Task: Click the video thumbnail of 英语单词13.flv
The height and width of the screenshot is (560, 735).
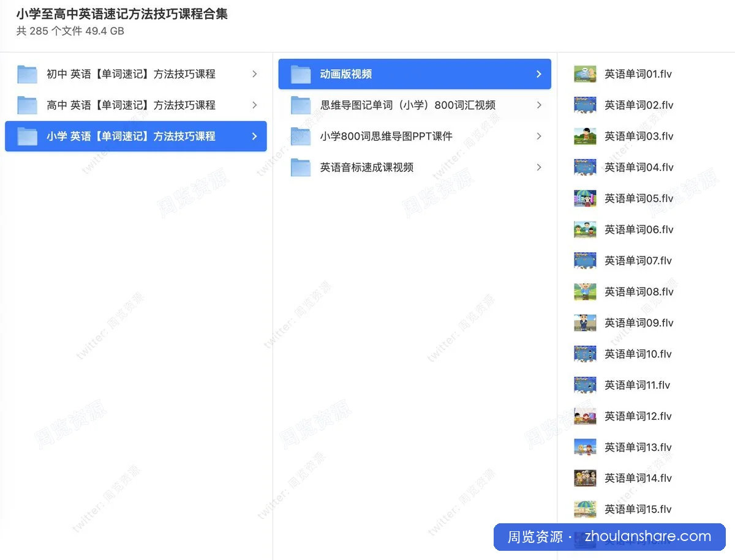Action: (585, 447)
